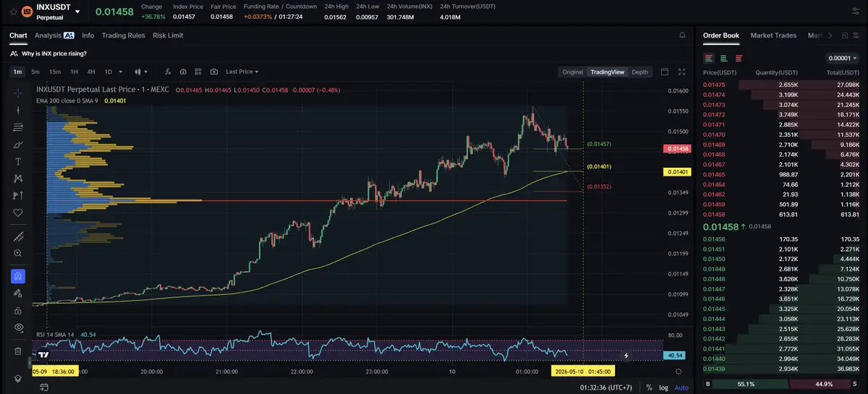The image size is (868, 394).
Task: Open the Risk Limit tab
Action: click(x=168, y=35)
